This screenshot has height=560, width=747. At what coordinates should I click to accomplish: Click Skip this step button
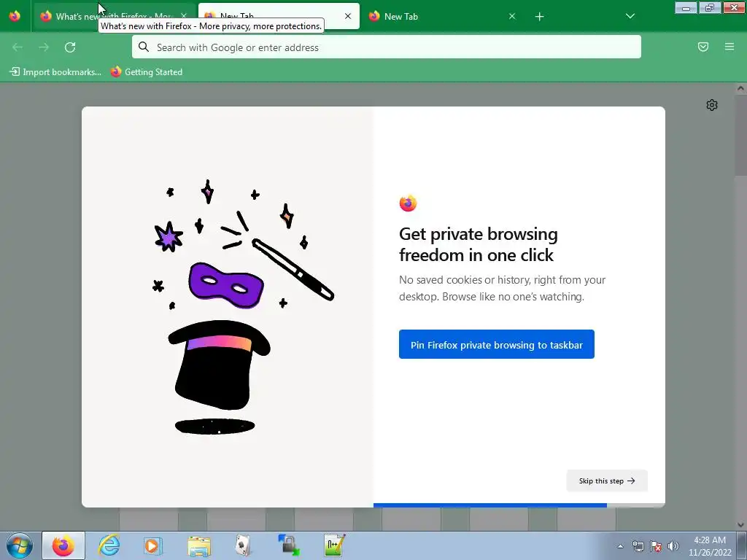[x=607, y=481]
